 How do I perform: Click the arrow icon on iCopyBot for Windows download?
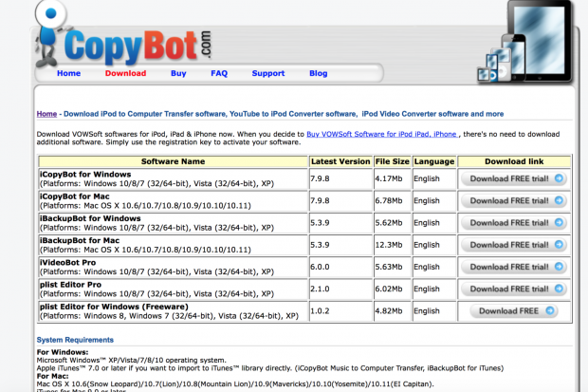coord(559,177)
